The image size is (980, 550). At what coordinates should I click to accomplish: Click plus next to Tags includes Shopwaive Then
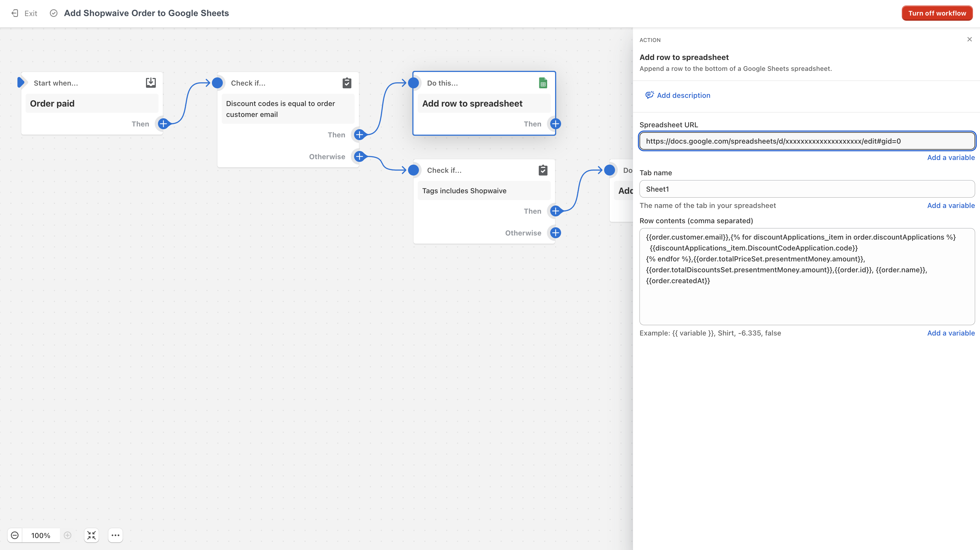555,211
